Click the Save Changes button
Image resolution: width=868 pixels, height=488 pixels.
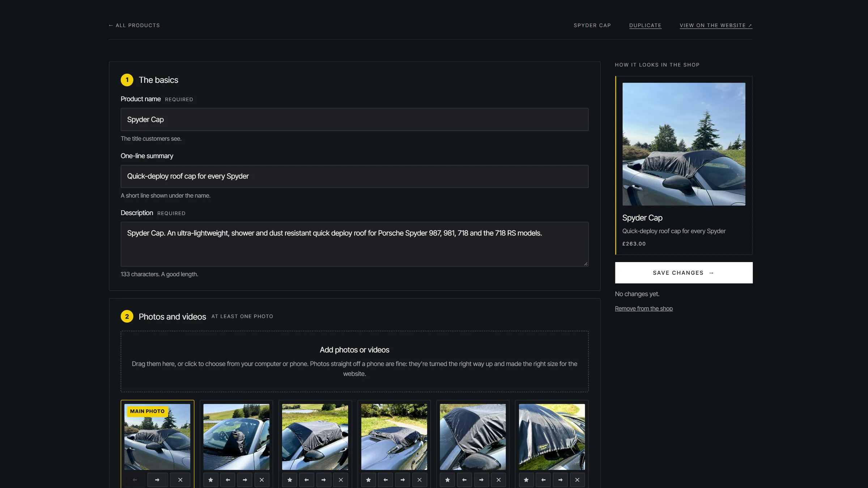coord(684,273)
